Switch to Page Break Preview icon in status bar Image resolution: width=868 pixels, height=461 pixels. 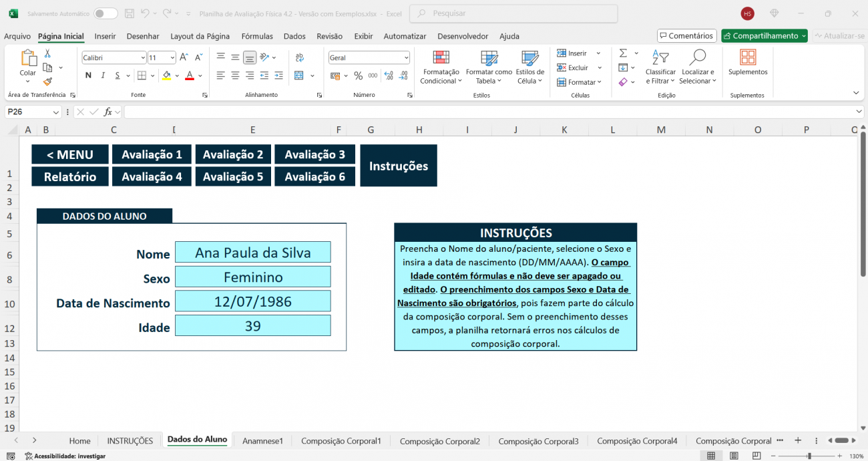tap(757, 456)
